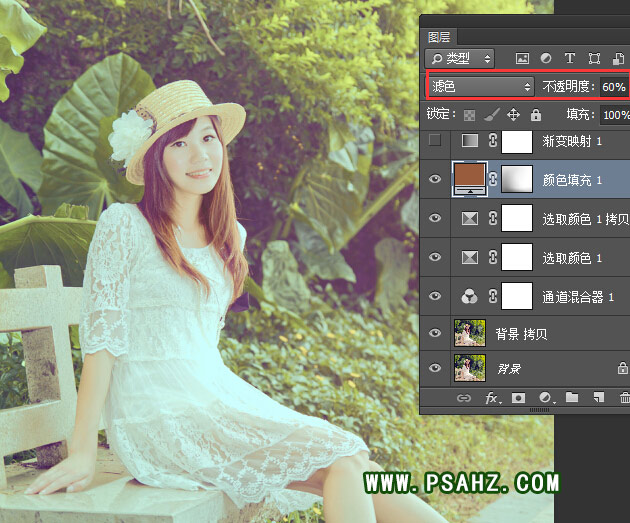Viewport: 630px width, 523px height.
Task: Create new fill or adjustment layer
Action: 545,398
